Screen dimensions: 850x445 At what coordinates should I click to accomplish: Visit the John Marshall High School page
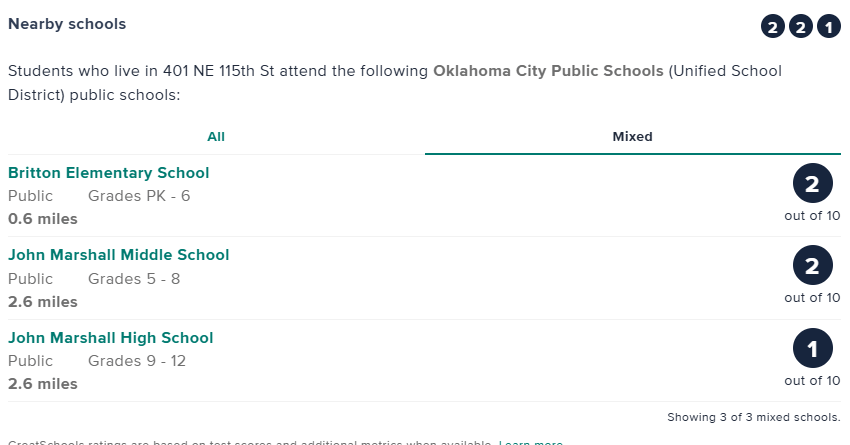point(111,338)
